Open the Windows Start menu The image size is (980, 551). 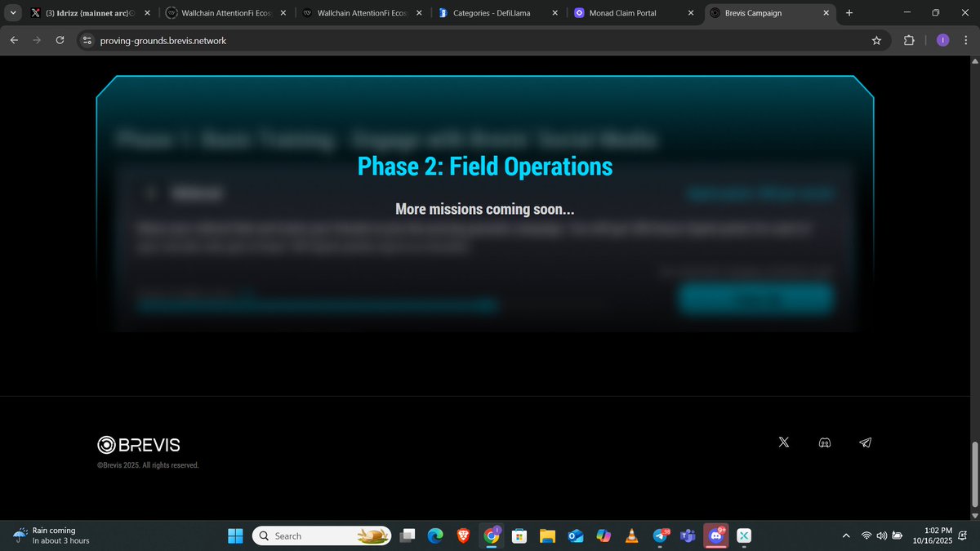[235, 535]
